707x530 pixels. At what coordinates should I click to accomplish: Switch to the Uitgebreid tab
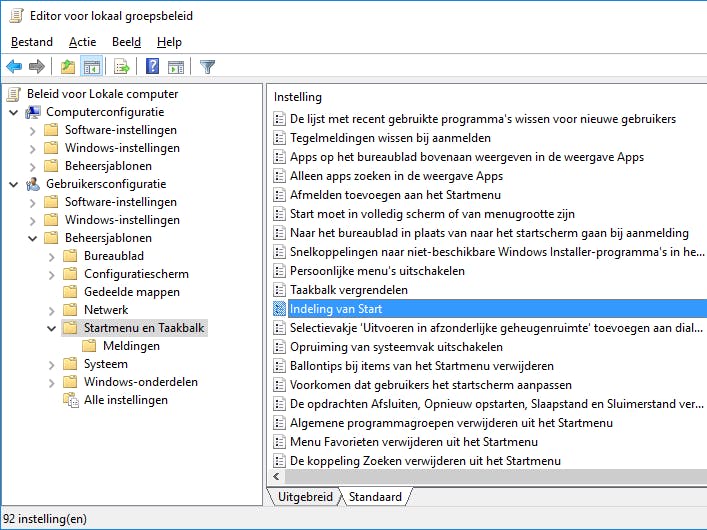(305, 497)
